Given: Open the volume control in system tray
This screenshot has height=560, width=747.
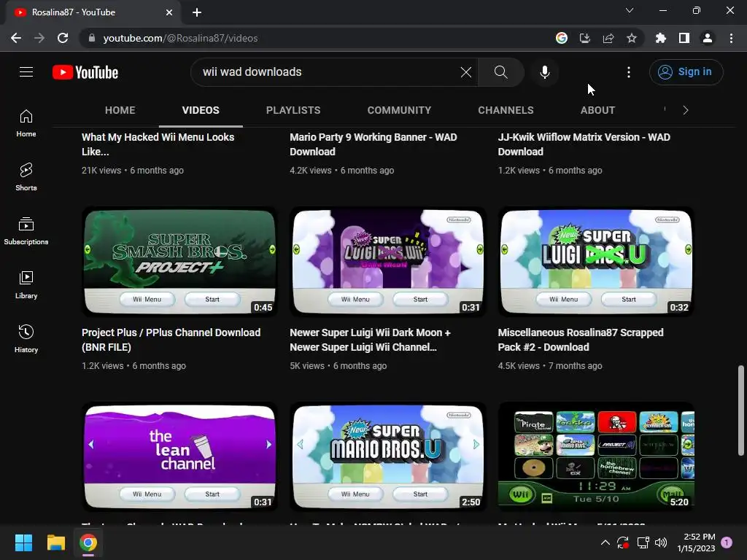Looking at the screenshot, I should tap(661, 542).
